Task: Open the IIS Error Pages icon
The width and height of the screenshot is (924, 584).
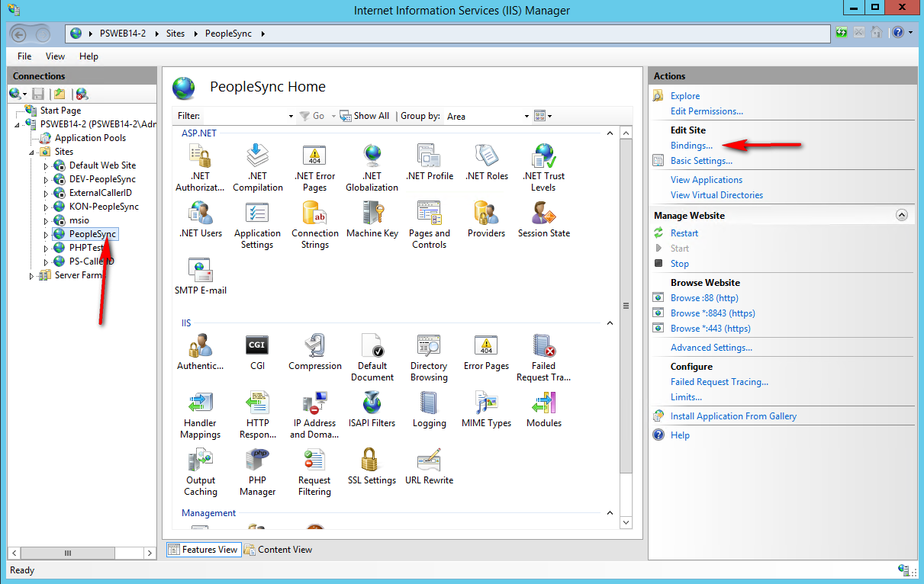Action: (x=487, y=352)
